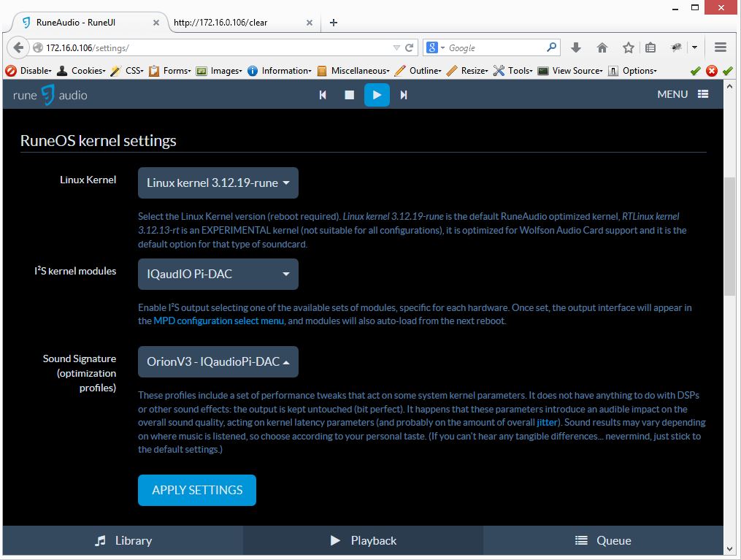Open the View Source toolbar menu
Image resolution: width=741 pixels, height=560 pixels.
point(570,71)
